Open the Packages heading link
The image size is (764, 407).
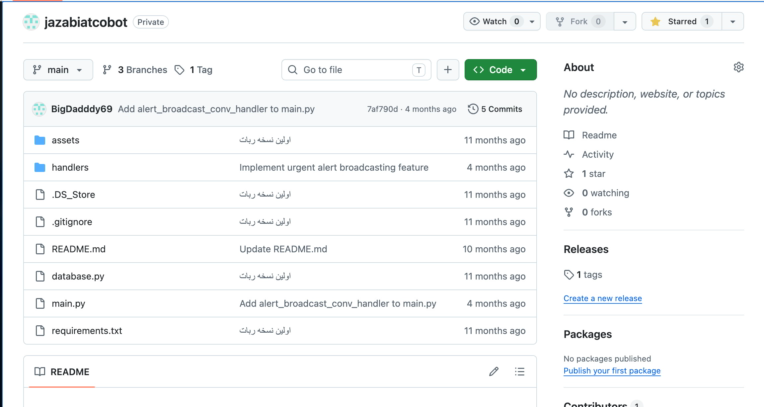pyautogui.click(x=588, y=334)
